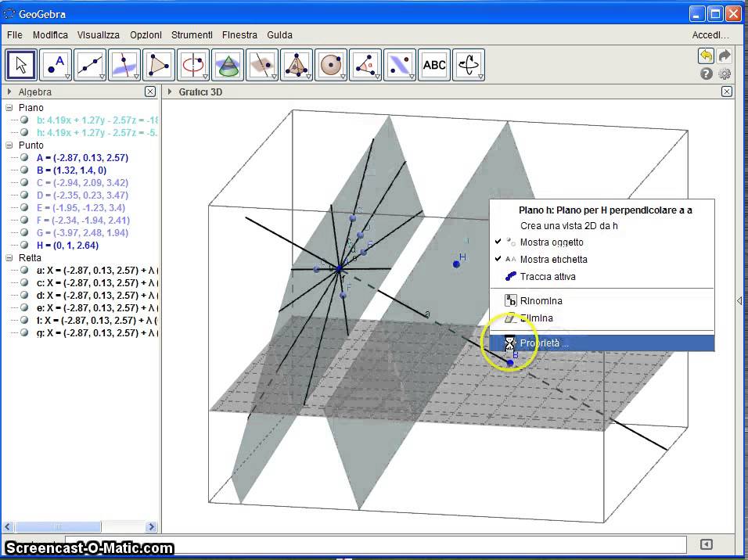Expand the right sidebar handle arrow

pos(739,301)
